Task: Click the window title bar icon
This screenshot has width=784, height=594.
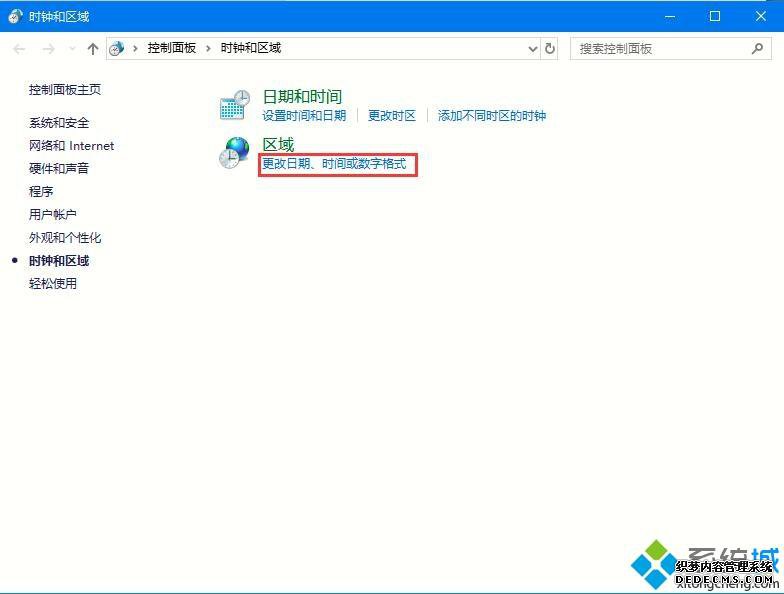Action: point(15,16)
